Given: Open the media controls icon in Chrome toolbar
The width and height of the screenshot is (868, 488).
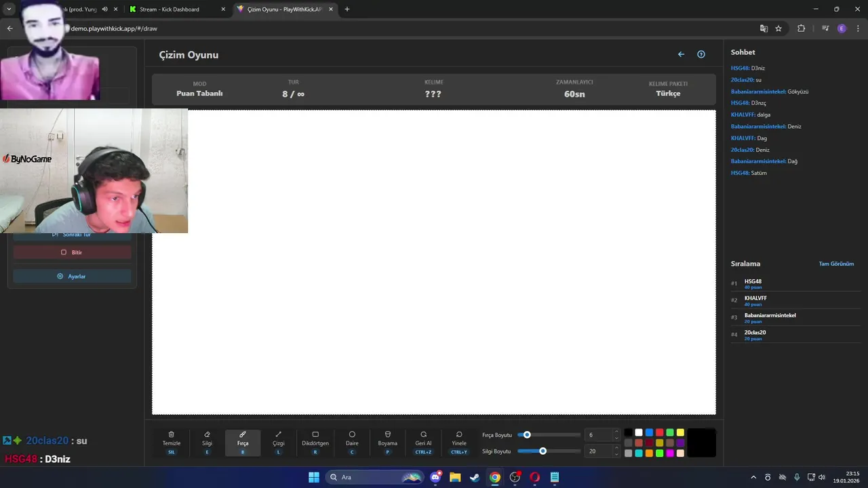Looking at the screenshot, I should (825, 28).
